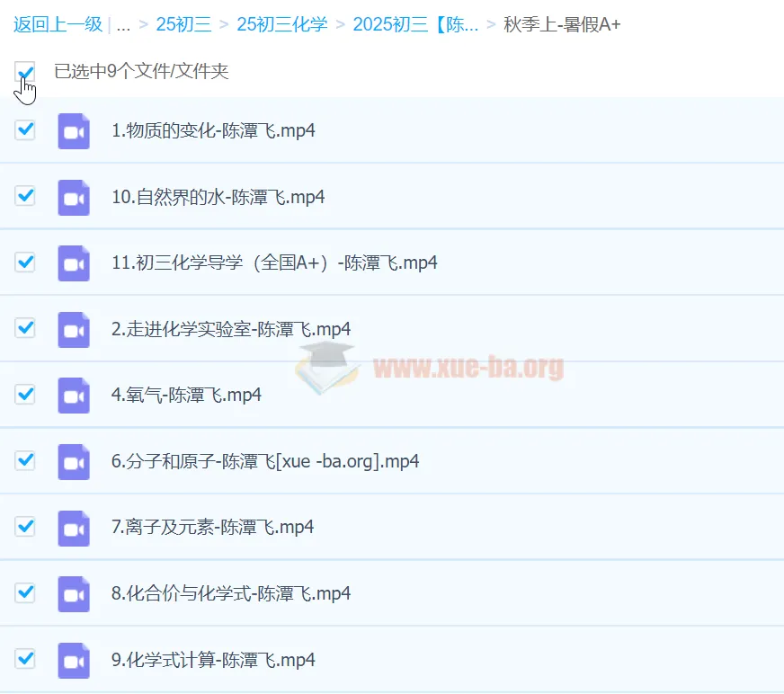Click video icon beside 6.分子和原子 file
Viewport: 784px width, 694px height.
tap(74, 462)
